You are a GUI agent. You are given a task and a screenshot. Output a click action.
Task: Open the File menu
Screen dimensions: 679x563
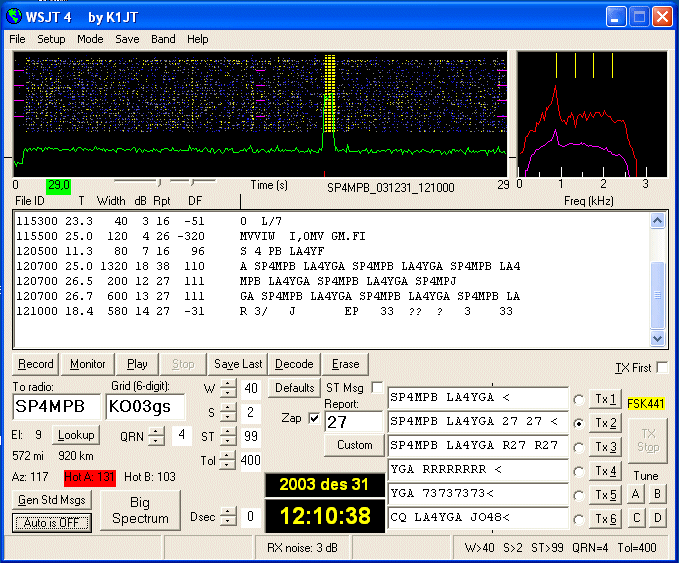(17, 39)
